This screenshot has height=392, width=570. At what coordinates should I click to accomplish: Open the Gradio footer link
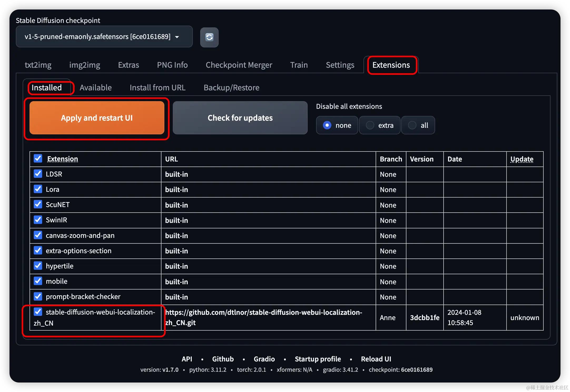coord(264,359)
